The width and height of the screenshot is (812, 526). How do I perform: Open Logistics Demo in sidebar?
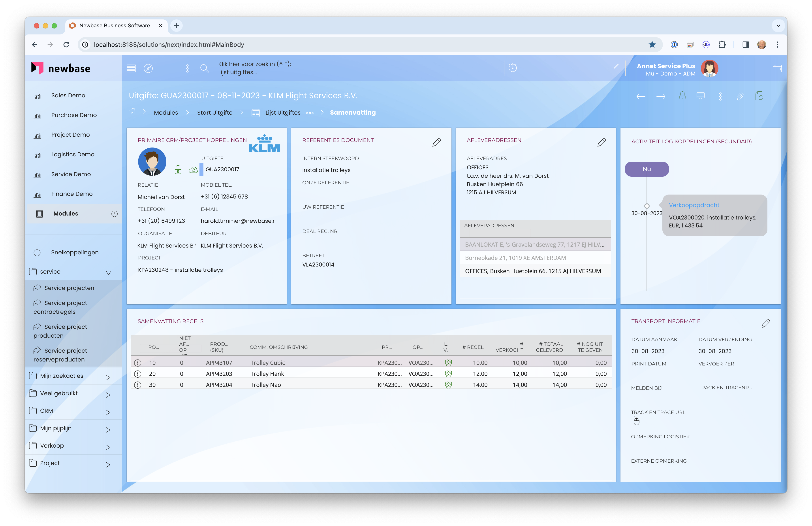(73, 154)
